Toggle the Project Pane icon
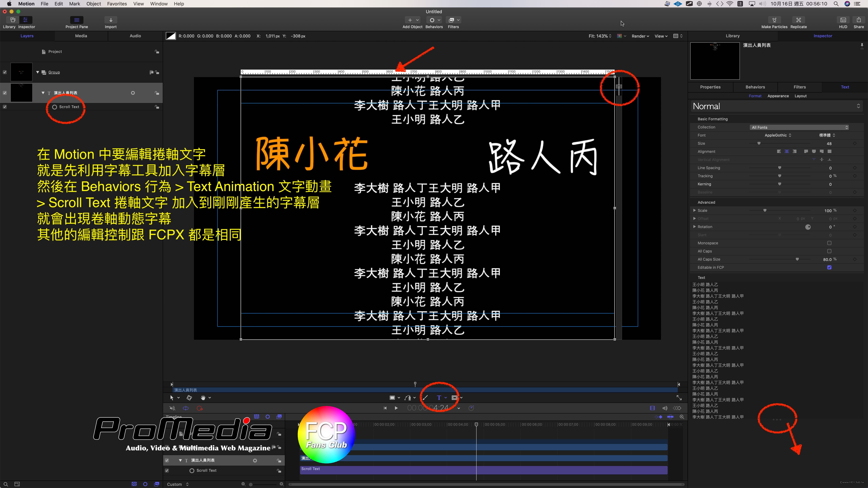 [76, 20]
